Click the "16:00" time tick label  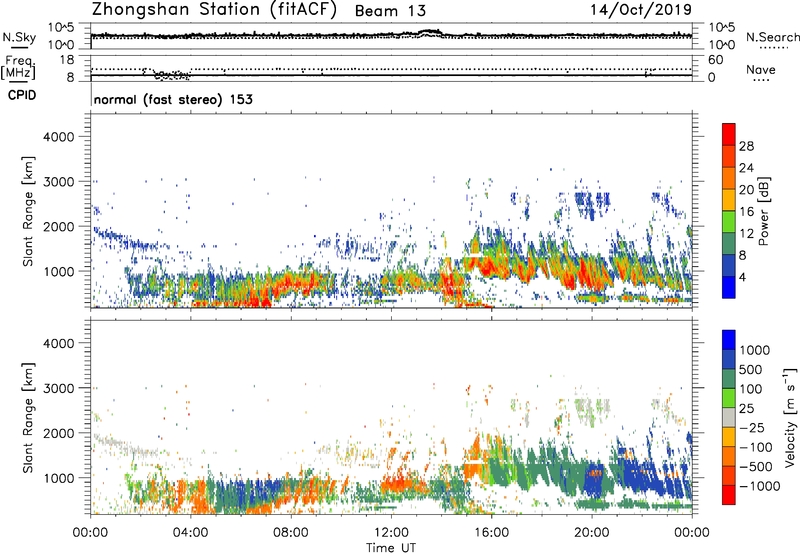coord(491,533)
